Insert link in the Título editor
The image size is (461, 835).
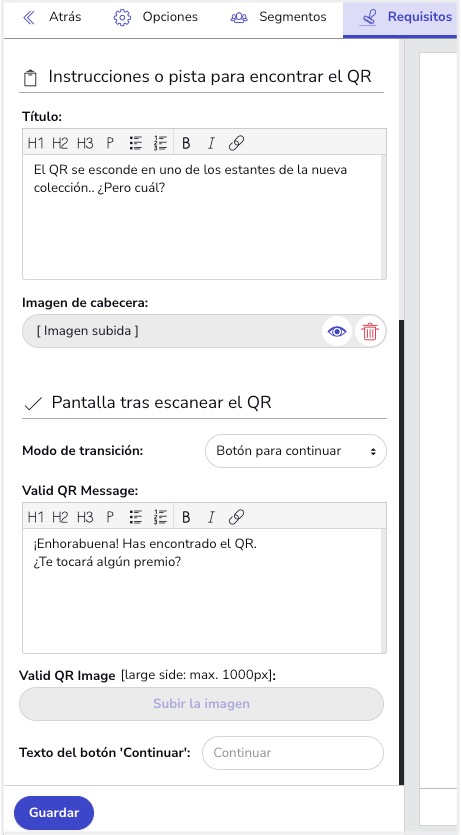pyautogui.click(x=236, y=143)
